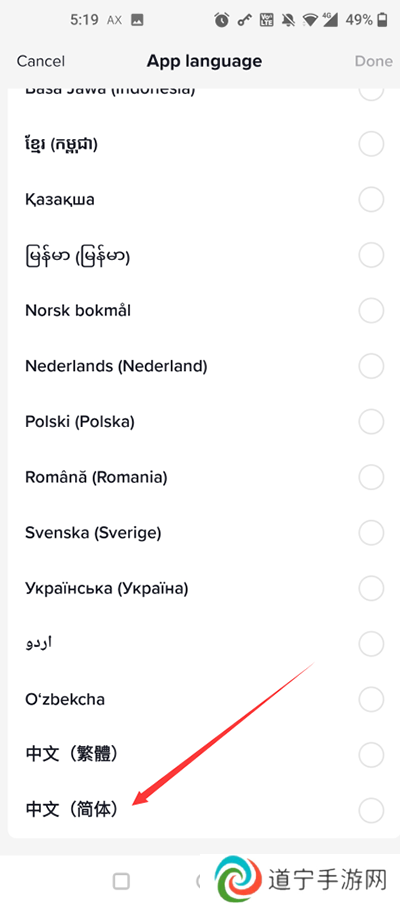Tap the Wi-Fi signal status icon
This screenshot has width=400, height=904.
click(x=311, y=21)
